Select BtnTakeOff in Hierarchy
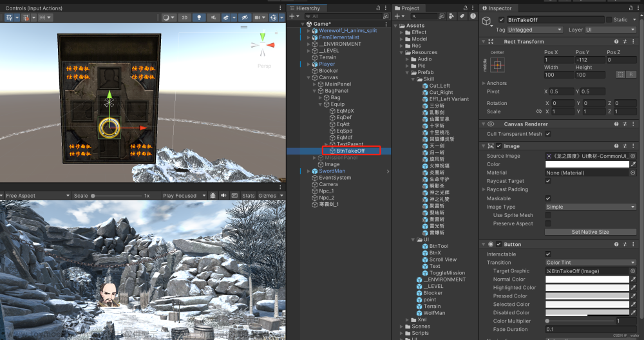 click(350, 151)
